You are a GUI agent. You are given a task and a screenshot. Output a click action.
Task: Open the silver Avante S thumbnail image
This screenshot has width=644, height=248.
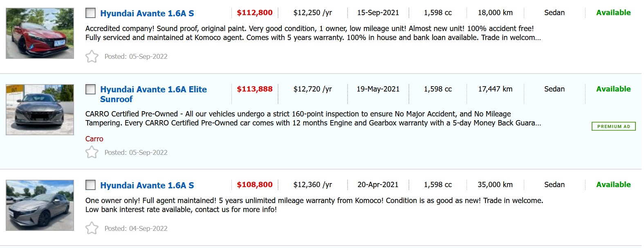(x=40, y=205)
